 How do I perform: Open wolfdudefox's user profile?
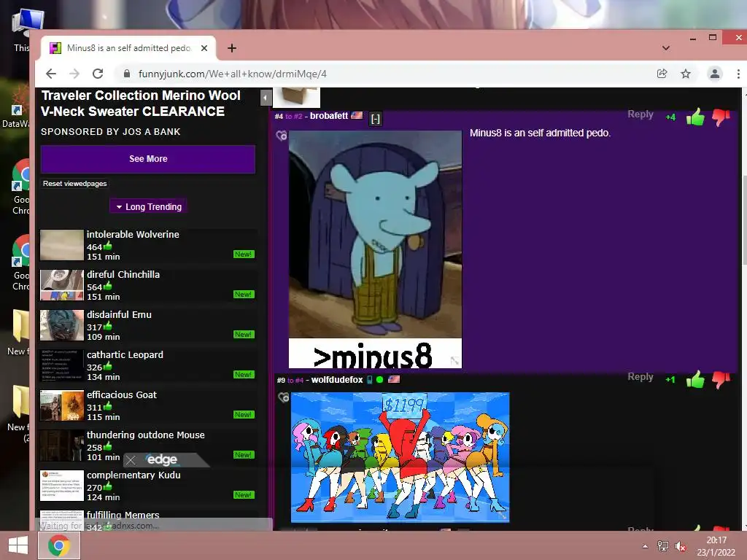click(337, 379)
